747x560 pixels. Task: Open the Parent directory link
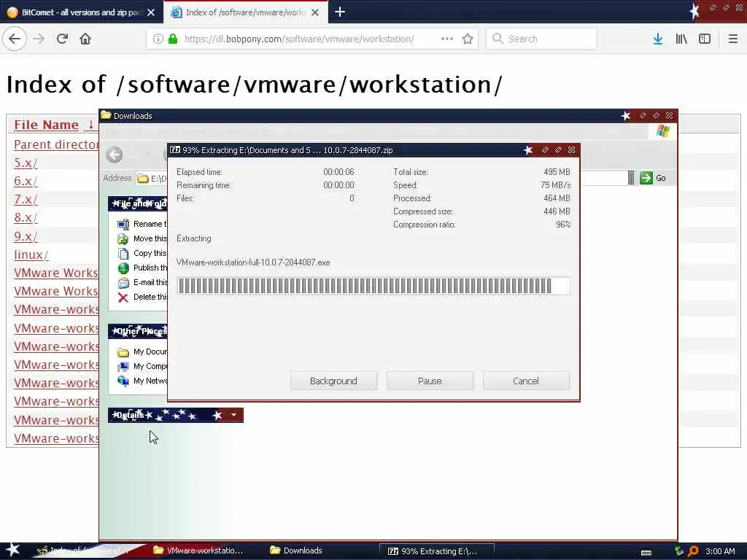[x=56, y=144]
